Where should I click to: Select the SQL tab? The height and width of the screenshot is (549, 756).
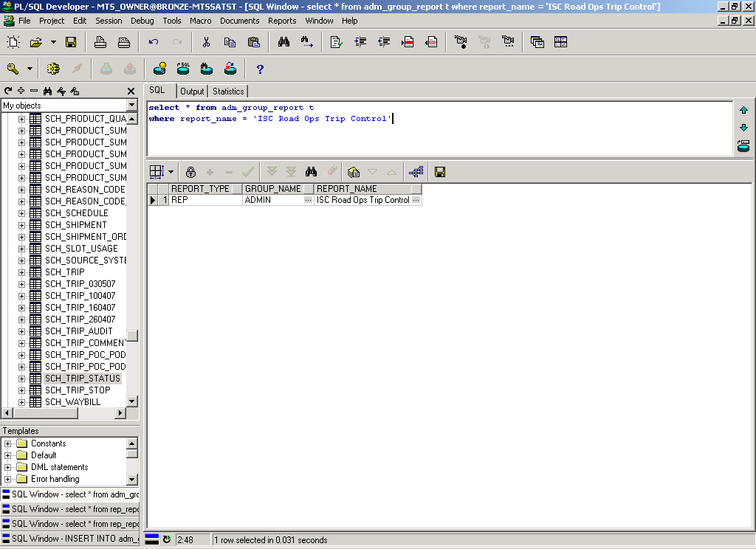(157, 90)
